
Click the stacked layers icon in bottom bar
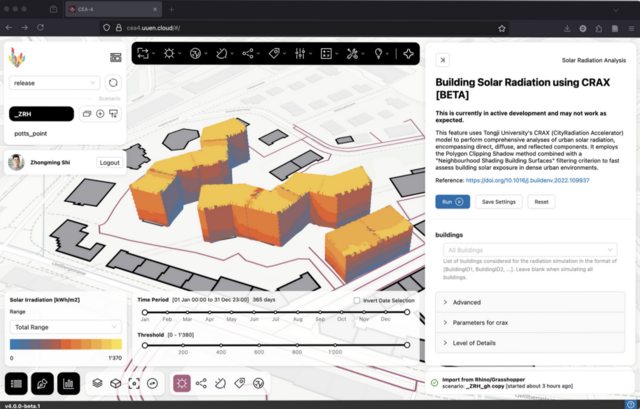[97, 383]
